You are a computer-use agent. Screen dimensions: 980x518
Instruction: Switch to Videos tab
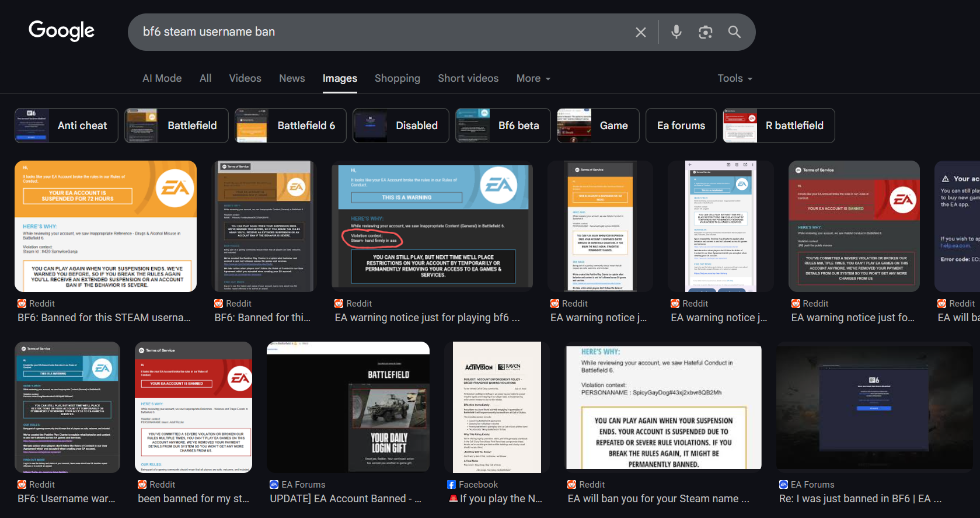click(245, 78)
